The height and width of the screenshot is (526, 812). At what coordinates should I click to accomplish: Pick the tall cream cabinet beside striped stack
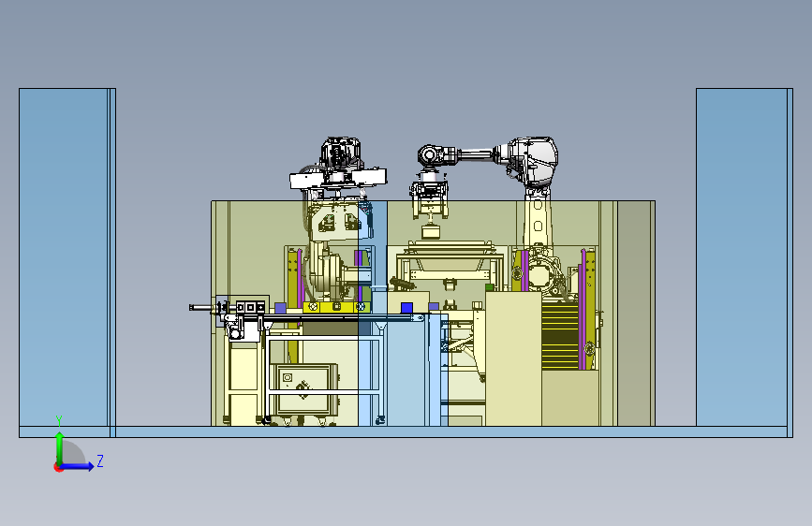[x=513, y=358]
